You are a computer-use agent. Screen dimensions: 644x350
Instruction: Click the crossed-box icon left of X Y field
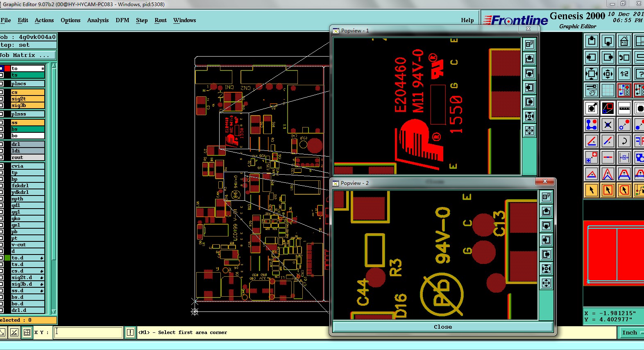[x=27, y=332]
